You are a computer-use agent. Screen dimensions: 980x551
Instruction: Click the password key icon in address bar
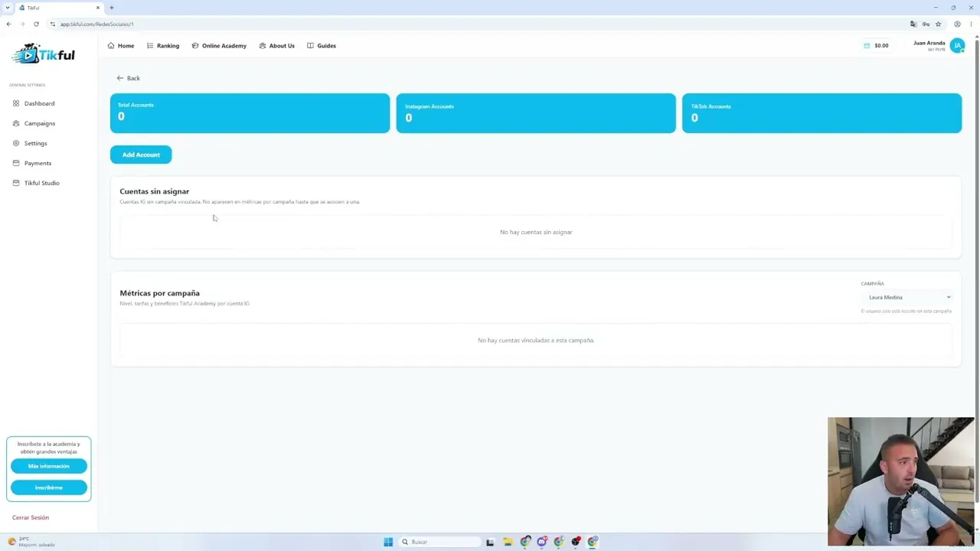click(926, 24)
